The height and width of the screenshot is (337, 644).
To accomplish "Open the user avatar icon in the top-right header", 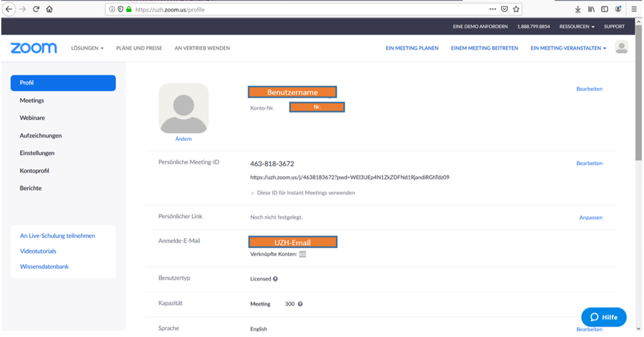I will point(621,47).
